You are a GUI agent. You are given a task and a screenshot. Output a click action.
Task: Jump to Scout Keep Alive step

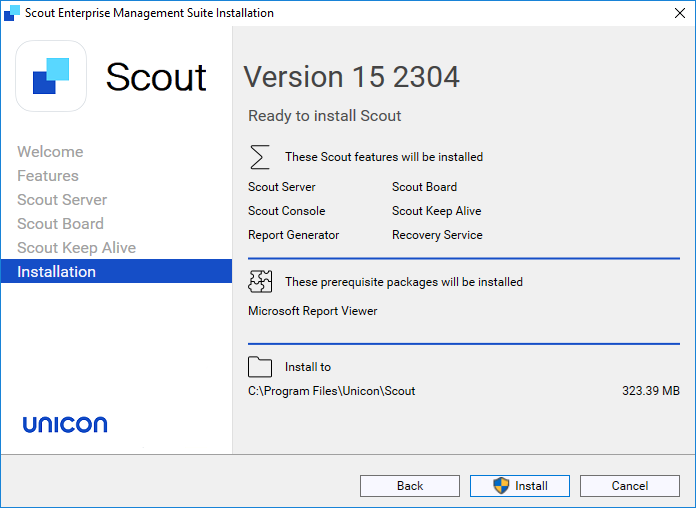(x=76, y=248)
